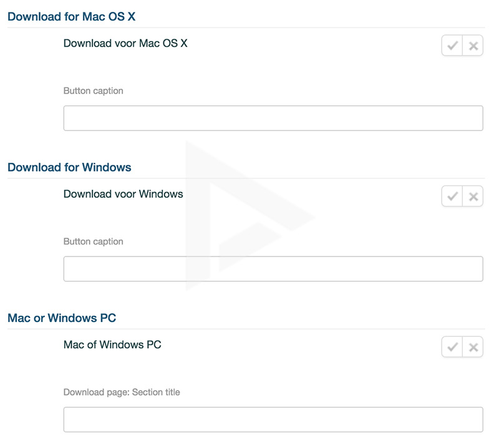499x448 pixels.
Task: Click the 'Button caption' label in the Windows section
Action: click(x=93, y=241)
